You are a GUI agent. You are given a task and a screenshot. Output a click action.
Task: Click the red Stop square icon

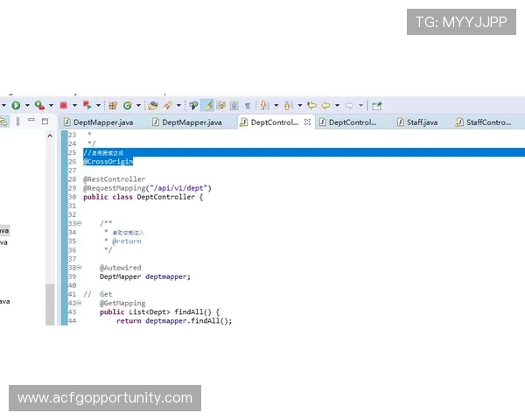click(x=63, y=105)
